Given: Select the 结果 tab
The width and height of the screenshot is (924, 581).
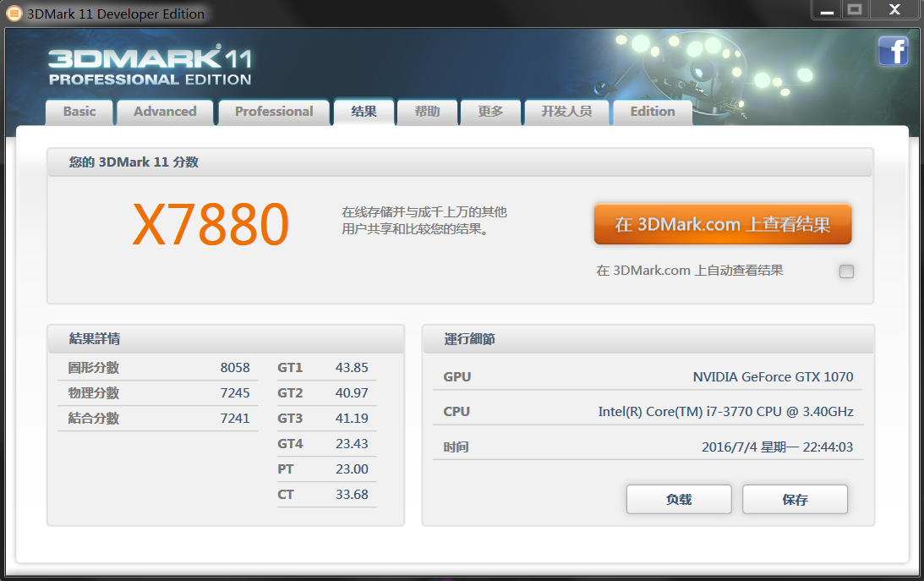Looking at the screenshot, I should click(x=364, y=112).
